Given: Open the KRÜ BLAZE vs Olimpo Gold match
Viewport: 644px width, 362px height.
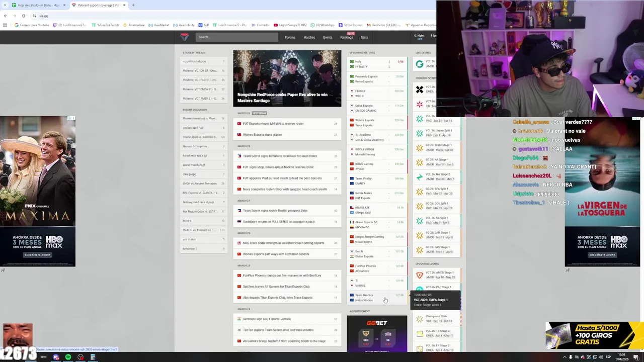Looking at the screenshot, I should click(377, 210).
